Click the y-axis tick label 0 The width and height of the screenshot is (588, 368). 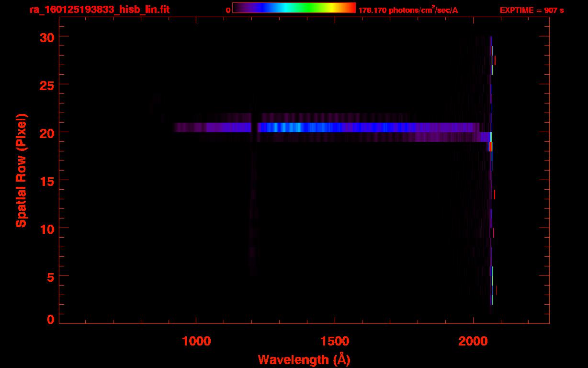[50, 320]
